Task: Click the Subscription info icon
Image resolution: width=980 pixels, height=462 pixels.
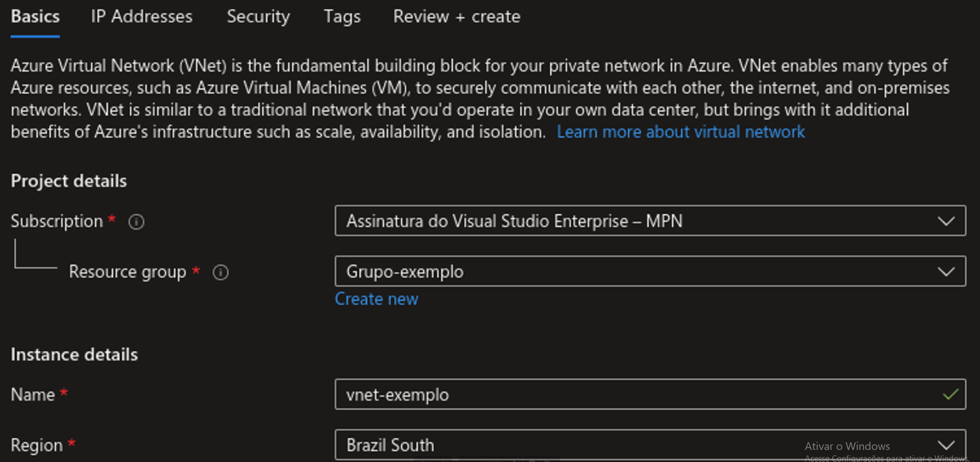Action: pos(136,222)
